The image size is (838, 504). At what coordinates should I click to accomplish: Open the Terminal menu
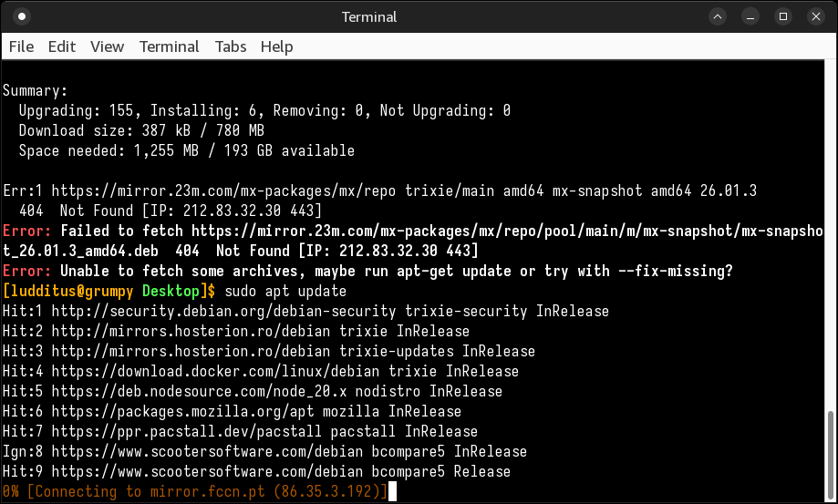pyautogui.click(x=169, y=46)
